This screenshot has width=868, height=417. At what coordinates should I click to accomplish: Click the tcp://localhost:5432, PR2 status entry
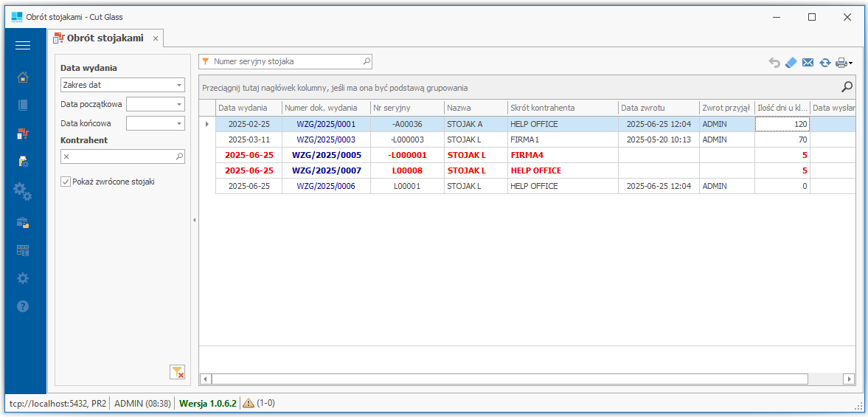[x=58, y=404]
